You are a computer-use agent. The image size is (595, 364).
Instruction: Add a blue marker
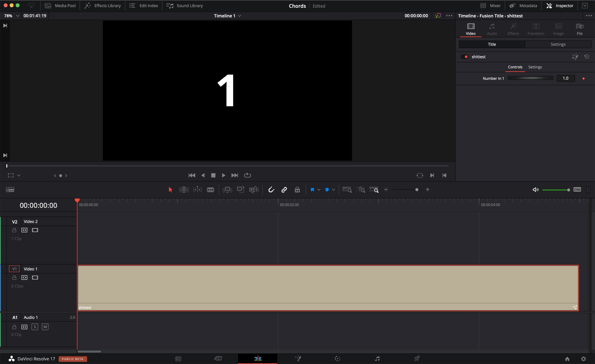click(327, 190)
